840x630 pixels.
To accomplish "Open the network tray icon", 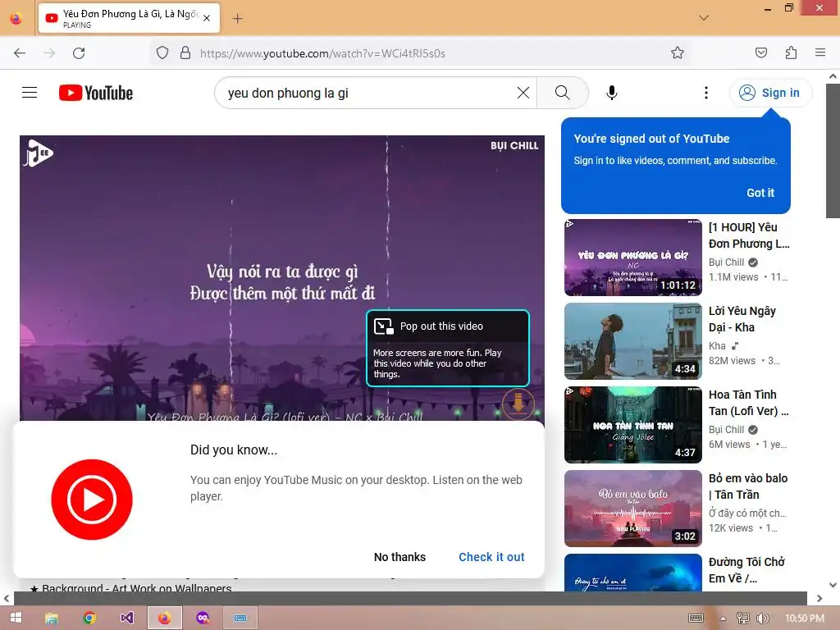I will (x=742, y=619).
